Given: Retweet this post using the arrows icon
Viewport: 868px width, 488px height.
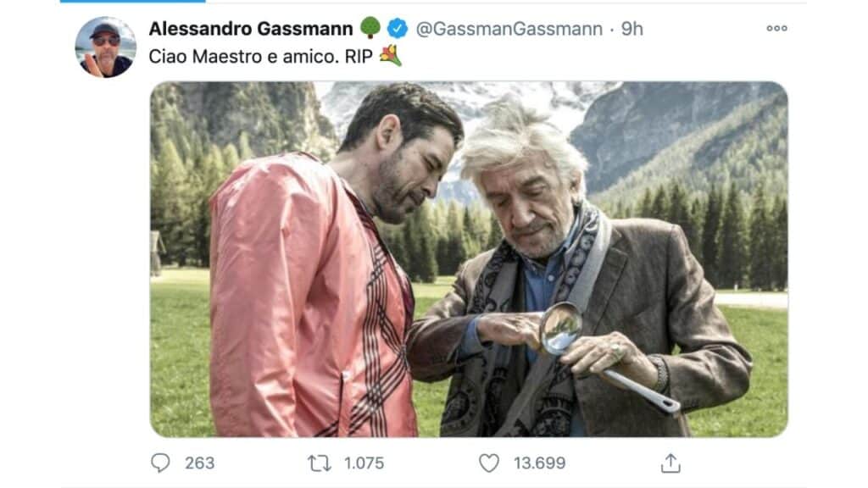Looking at the screenshot, I should click(x=320, y=463).
